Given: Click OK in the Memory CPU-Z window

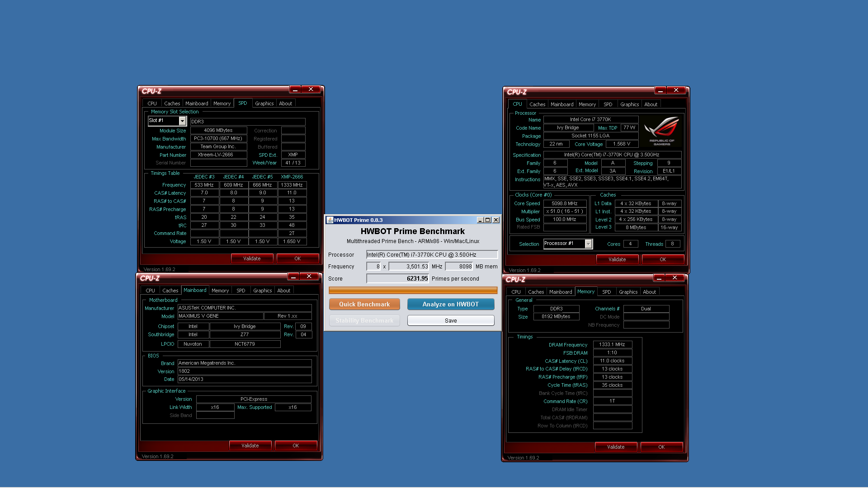Looking at the screenshot, I should pyautogui.click(x=661, y=447).
